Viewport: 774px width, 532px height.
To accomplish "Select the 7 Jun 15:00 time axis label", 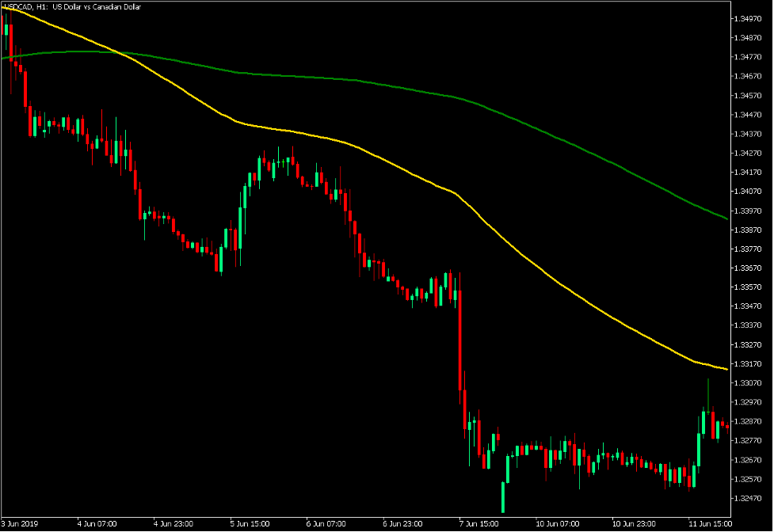I will click(x=478, y=523).
